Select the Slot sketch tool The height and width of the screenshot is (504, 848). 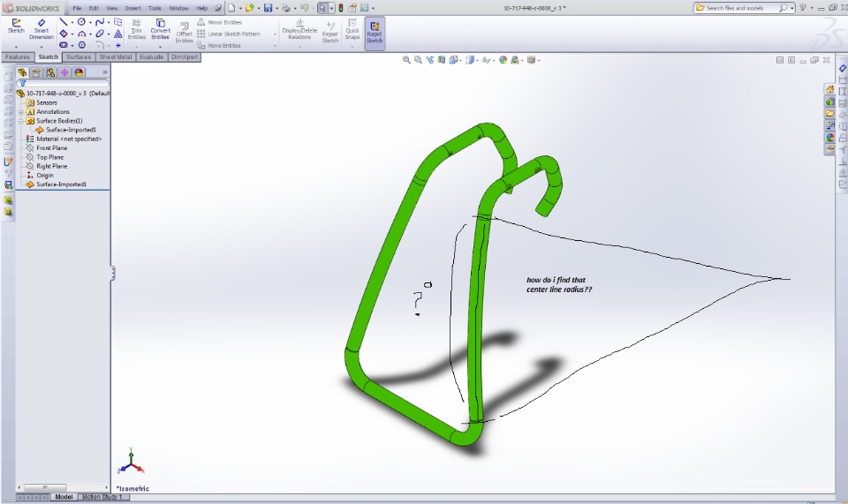click(x=64, y=45)
